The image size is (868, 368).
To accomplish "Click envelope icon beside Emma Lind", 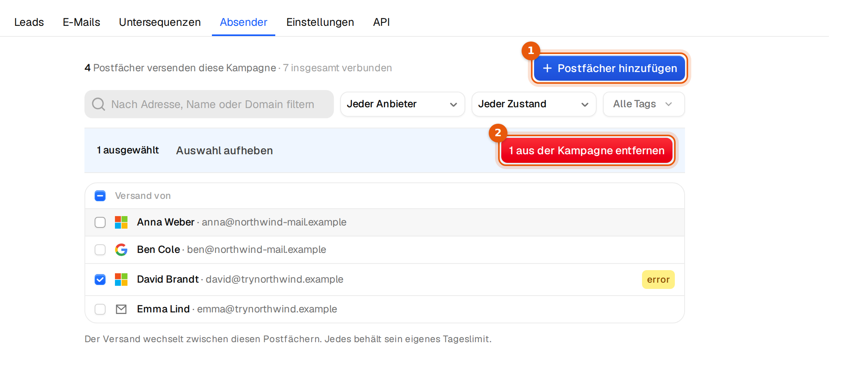I will pos(121,309).
